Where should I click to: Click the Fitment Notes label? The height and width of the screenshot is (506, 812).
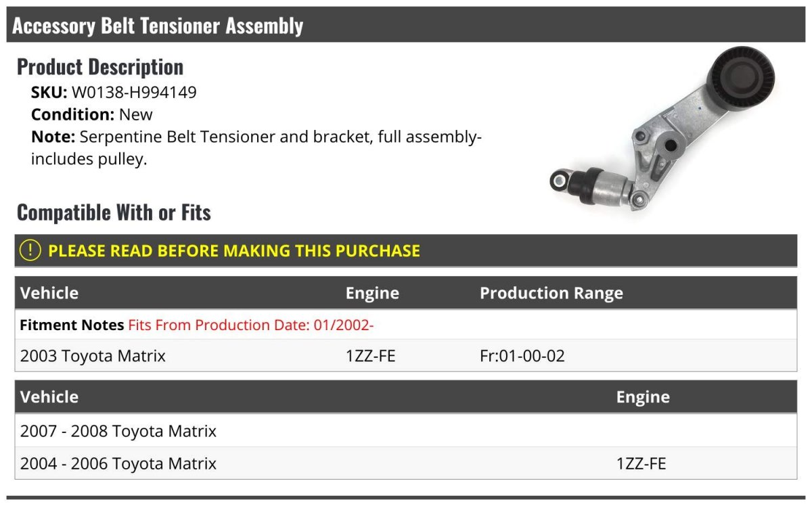coord(71,325)
